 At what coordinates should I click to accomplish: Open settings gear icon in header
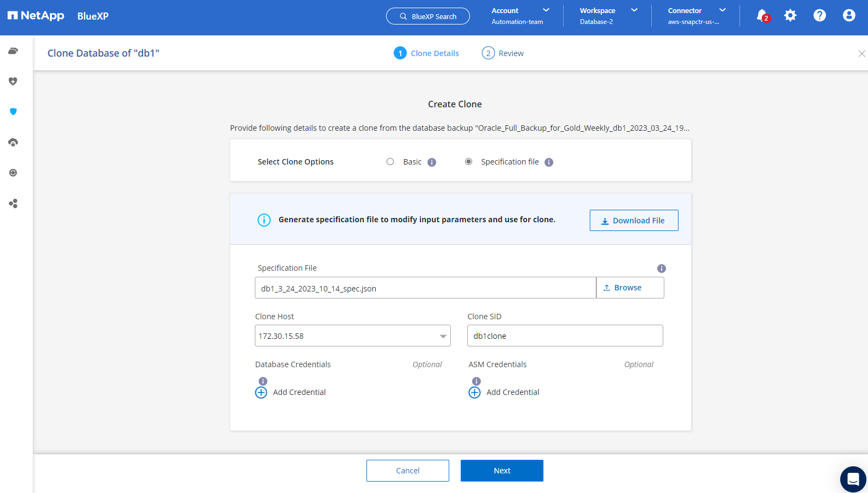tap(790, 16)
